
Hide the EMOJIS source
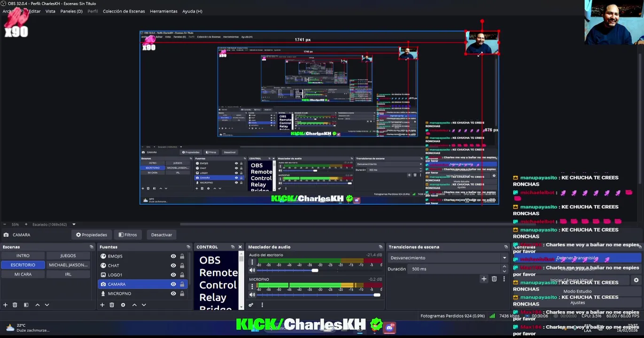click(173, 256)
